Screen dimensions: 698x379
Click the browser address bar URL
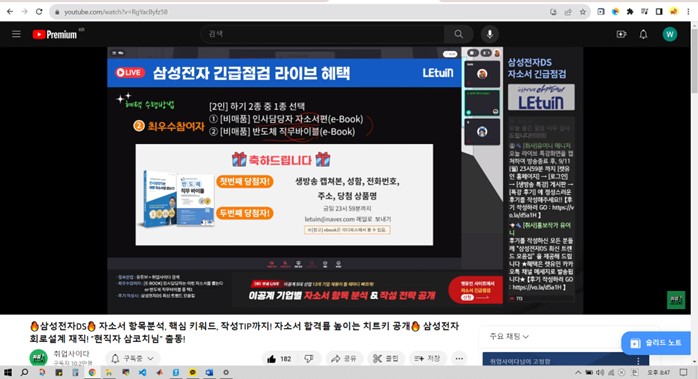pyautogui.click(x=116, y=12)
